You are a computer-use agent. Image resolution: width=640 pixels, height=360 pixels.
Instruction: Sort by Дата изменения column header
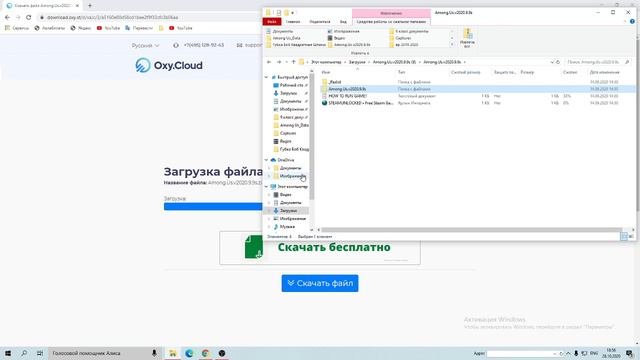[x=604, y=72]
